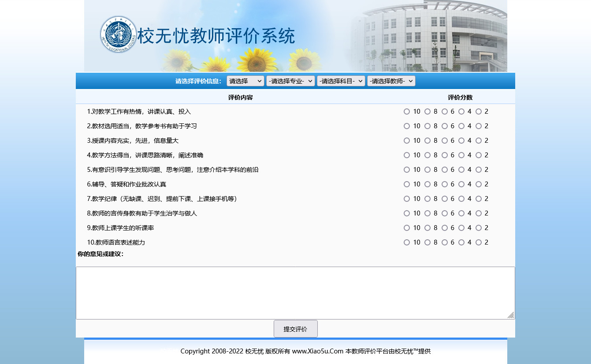Select score 10 for item 5 有意识引导学生
Image resolution: width=591 pixels, height=364 pixels.
pos(407,170)
